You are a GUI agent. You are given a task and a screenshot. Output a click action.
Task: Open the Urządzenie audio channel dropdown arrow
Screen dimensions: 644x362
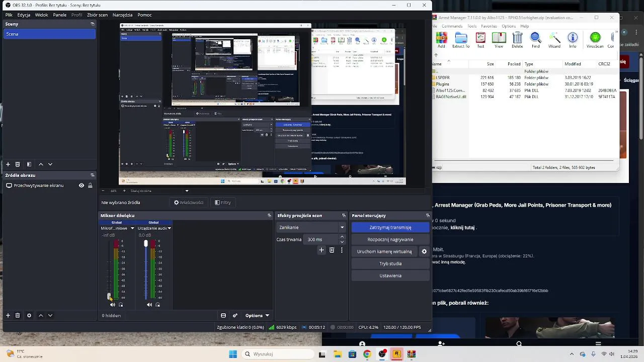pyautogui.click(x=169, y=228)
